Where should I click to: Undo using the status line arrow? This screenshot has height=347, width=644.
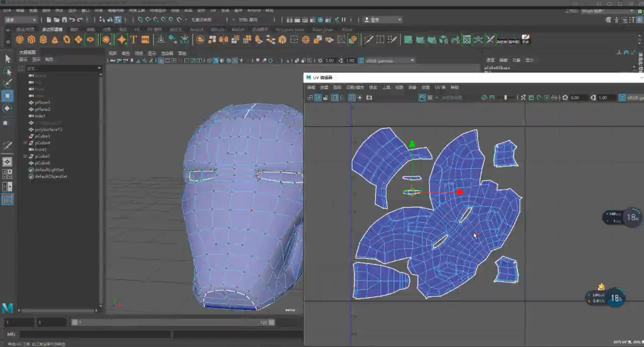[x=72, y=20]
